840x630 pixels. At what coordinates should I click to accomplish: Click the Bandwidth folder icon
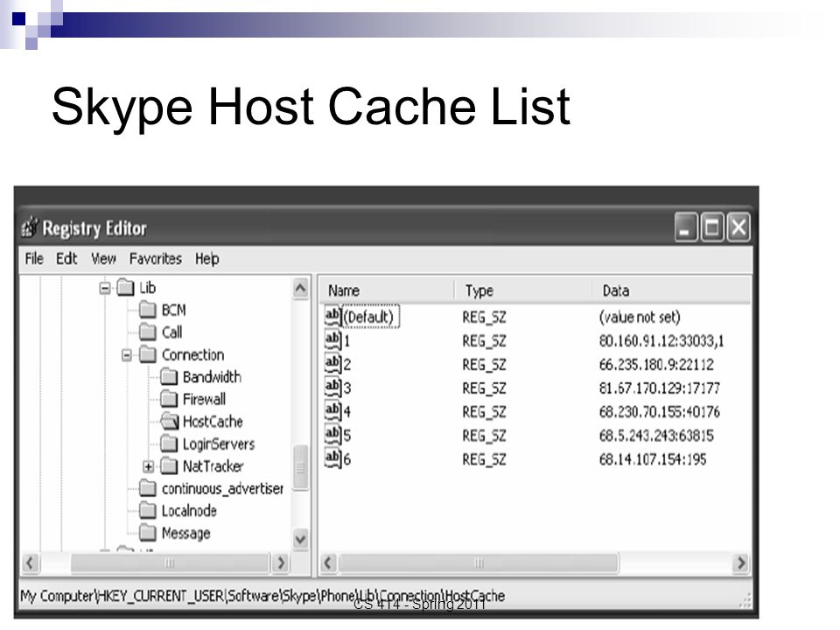coord(169,376)
